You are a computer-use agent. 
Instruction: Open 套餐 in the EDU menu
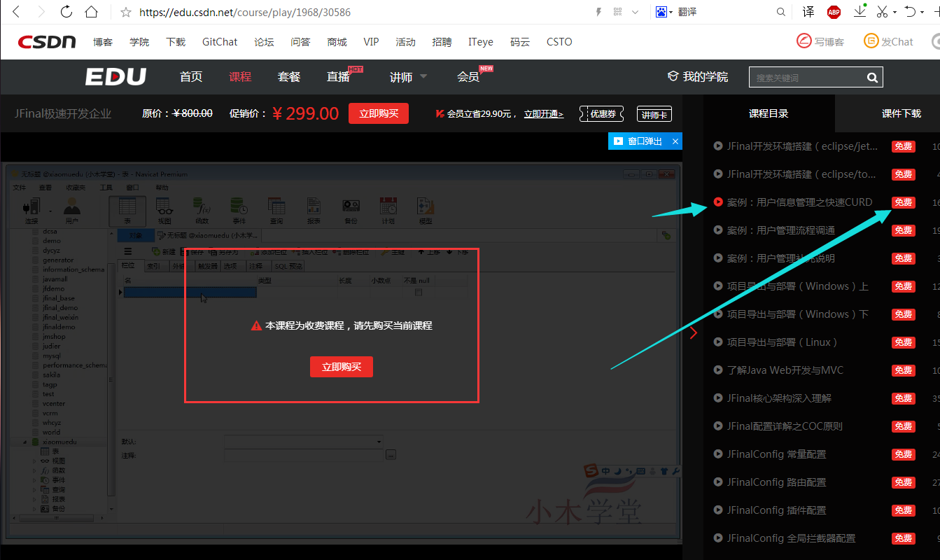click(x=289, y=77)
